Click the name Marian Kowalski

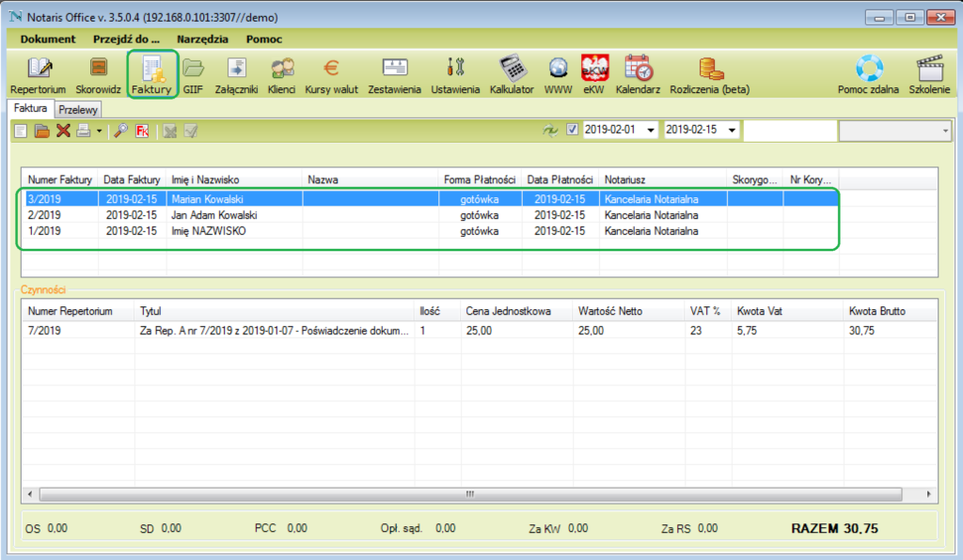click(x=207, y=199)
